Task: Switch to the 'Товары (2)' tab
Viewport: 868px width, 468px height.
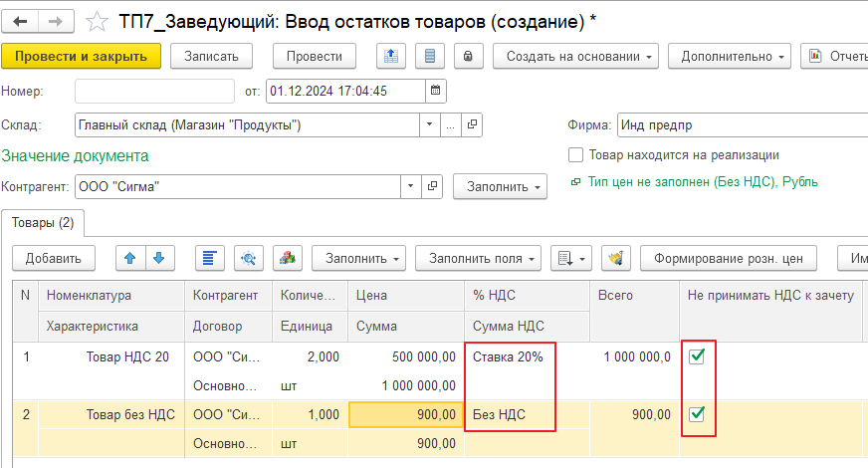Action: point(44,222)
